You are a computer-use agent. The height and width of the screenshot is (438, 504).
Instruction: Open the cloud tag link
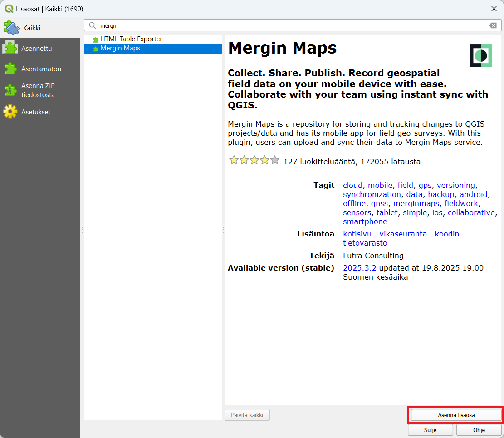352,185
